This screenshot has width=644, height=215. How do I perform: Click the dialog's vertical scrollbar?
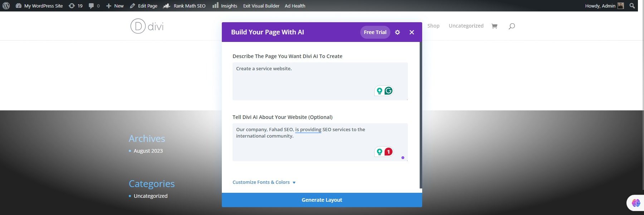(421, 115)
